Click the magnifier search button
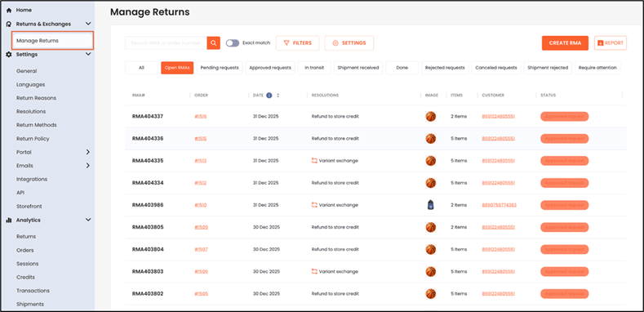The width and height of the screenshot is (644, 312). [214, 42]
